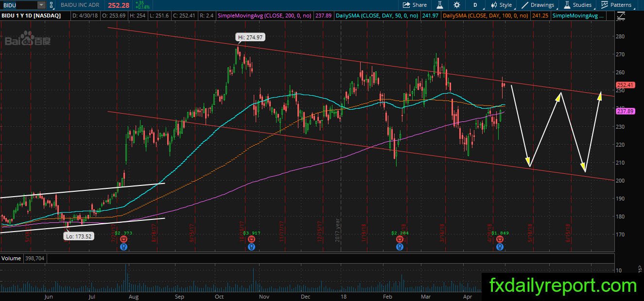Click the L: 251.6 low readout

pos(159,16)
